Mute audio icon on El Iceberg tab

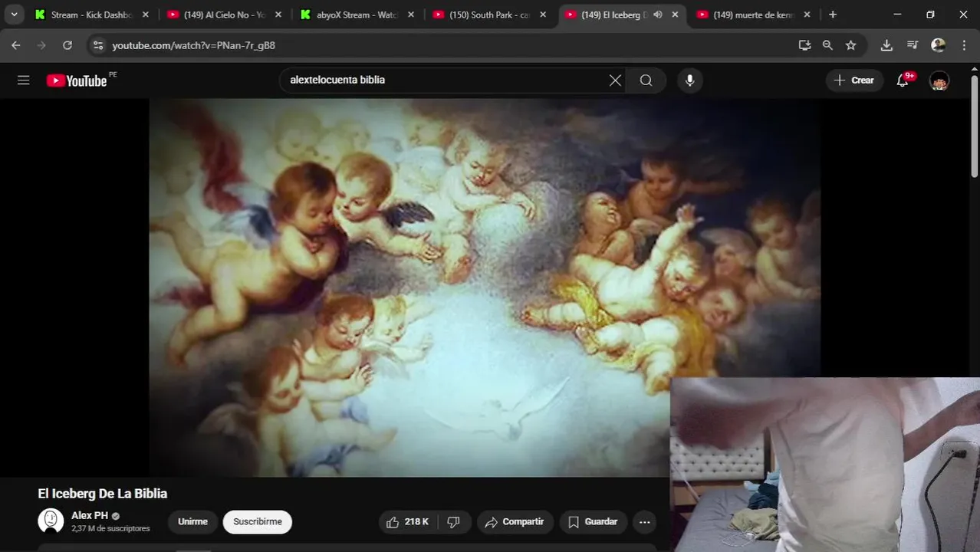click(x=657, y=15)
